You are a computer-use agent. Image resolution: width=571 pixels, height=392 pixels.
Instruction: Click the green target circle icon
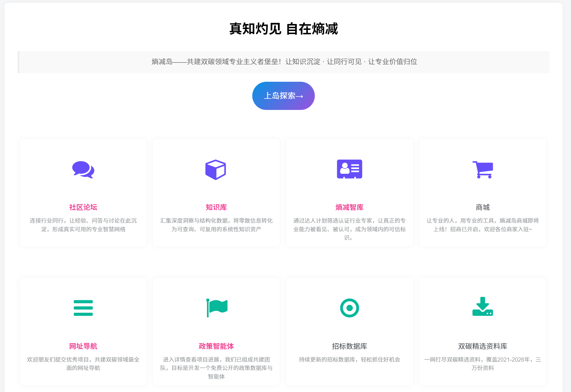(349, 308)
